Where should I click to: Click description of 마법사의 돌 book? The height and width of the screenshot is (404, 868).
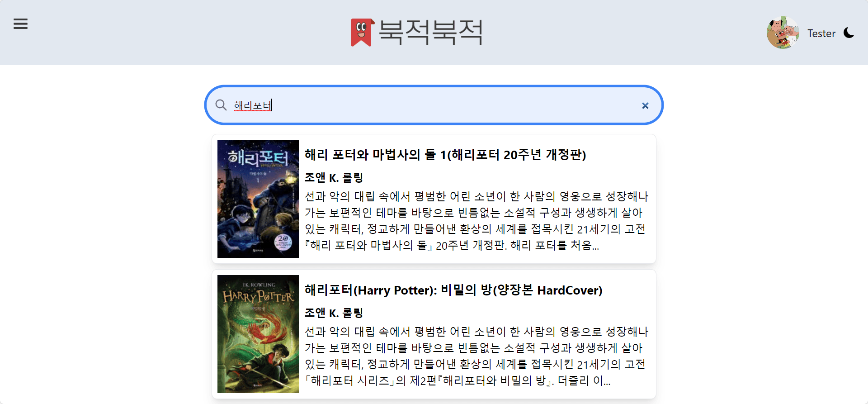pos(476,221)
